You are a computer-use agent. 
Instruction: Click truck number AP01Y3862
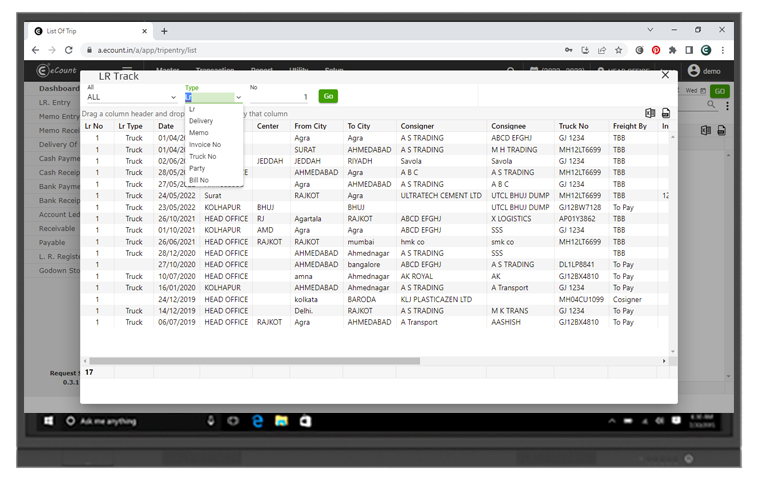577,219
